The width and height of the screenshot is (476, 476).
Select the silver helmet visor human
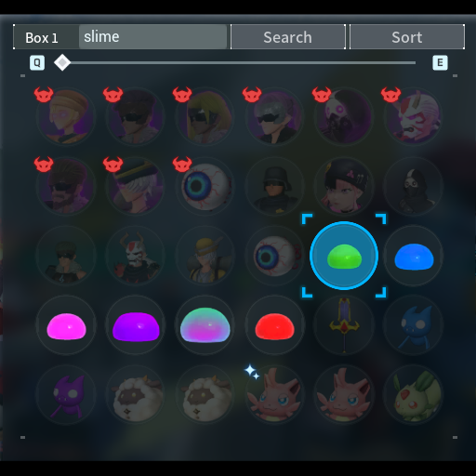click(x=274, y=116)
